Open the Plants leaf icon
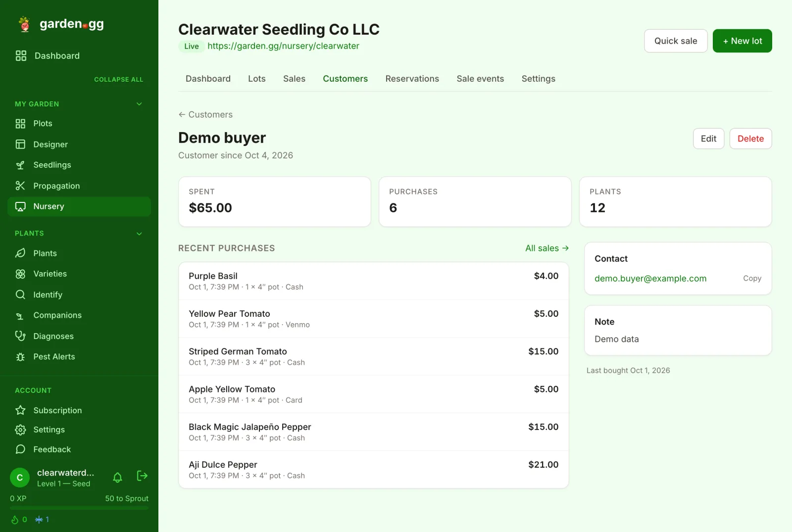 point(20,253)
